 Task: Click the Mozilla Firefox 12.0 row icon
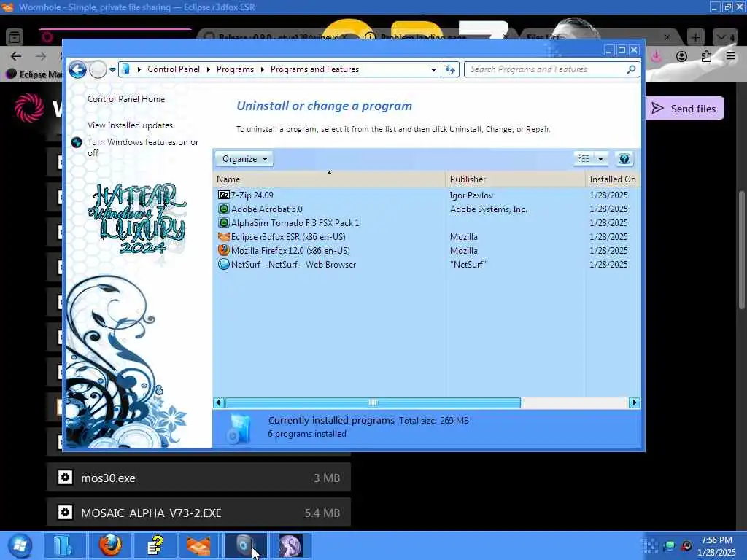coord(223,251)
